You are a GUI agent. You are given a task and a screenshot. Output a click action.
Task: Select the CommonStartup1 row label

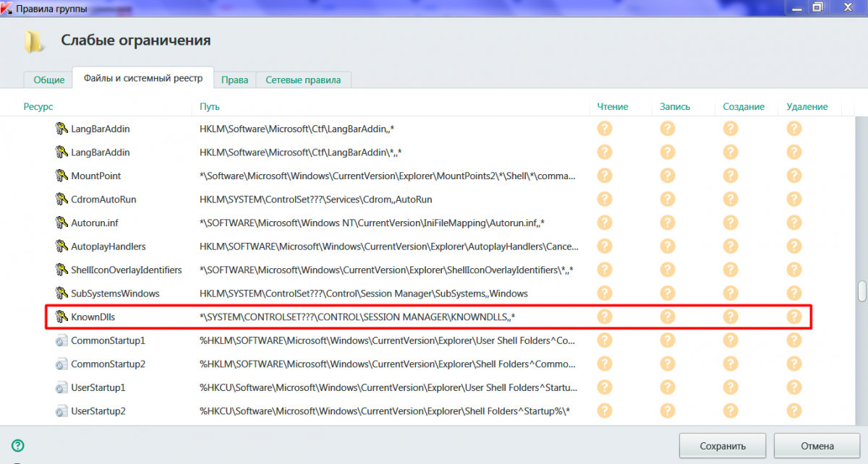pyautogui.click(x=108, y=340)
